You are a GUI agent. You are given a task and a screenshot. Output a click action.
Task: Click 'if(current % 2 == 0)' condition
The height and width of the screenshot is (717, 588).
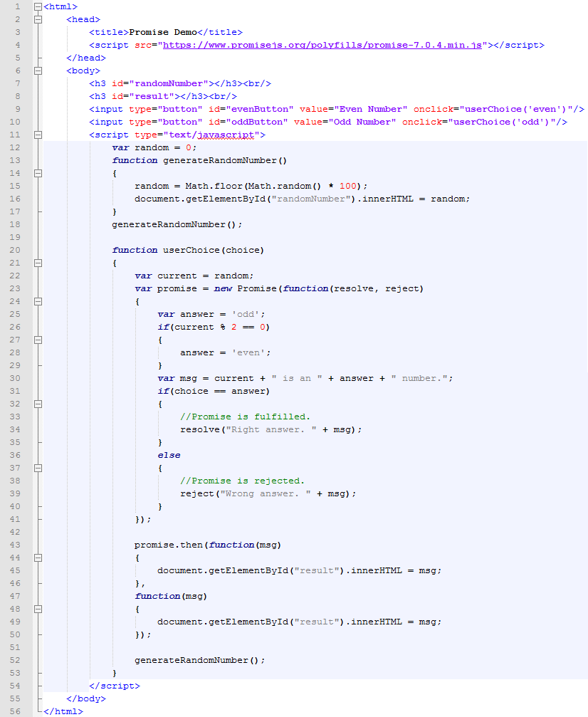(214, 327)
